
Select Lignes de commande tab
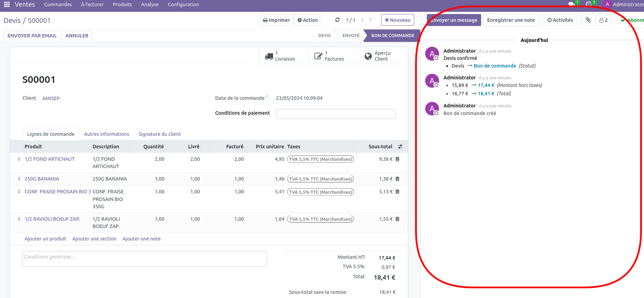[51, 134]
